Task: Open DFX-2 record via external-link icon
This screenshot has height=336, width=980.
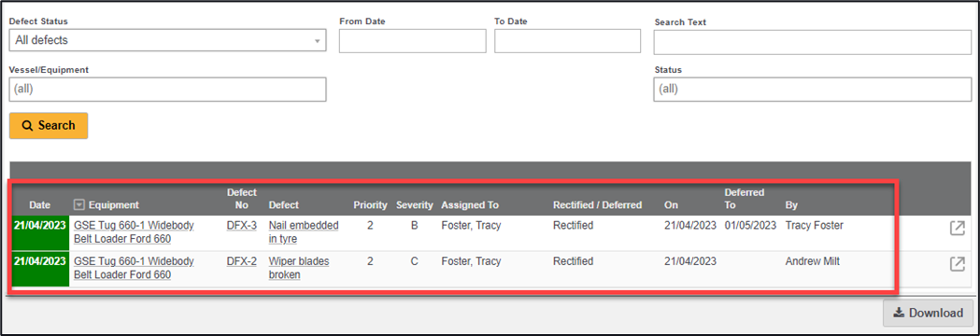Action: tap(957, 263)
